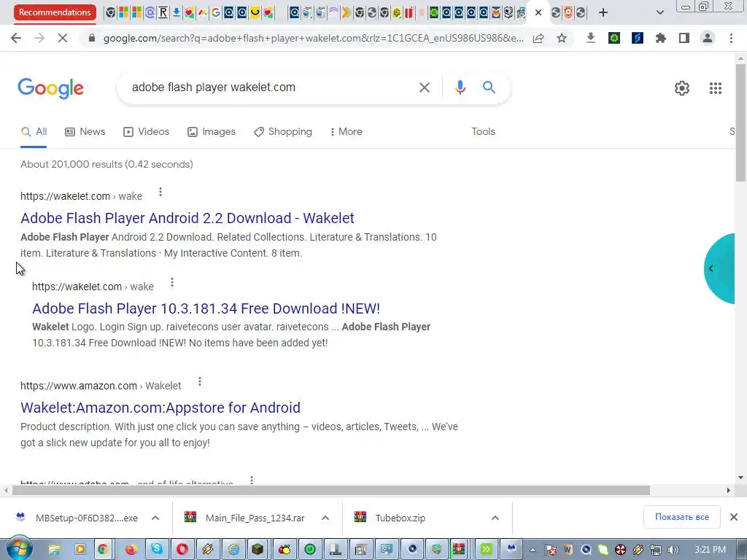Start a voice search with the microphone

click(460, 87)
